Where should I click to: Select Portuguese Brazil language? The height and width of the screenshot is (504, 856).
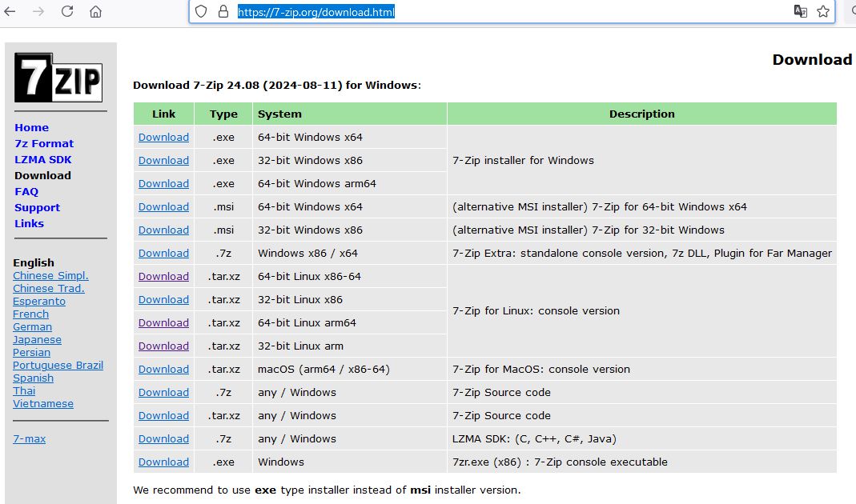click(58, 366)
